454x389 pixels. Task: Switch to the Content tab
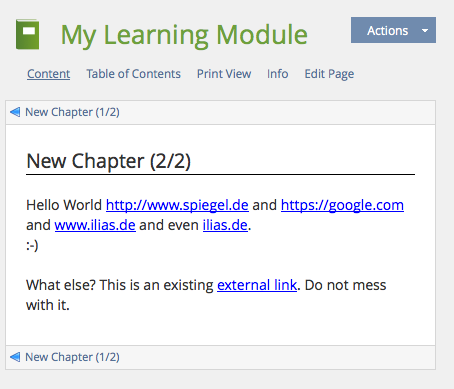pyautogui.click(x=49, y=74)
